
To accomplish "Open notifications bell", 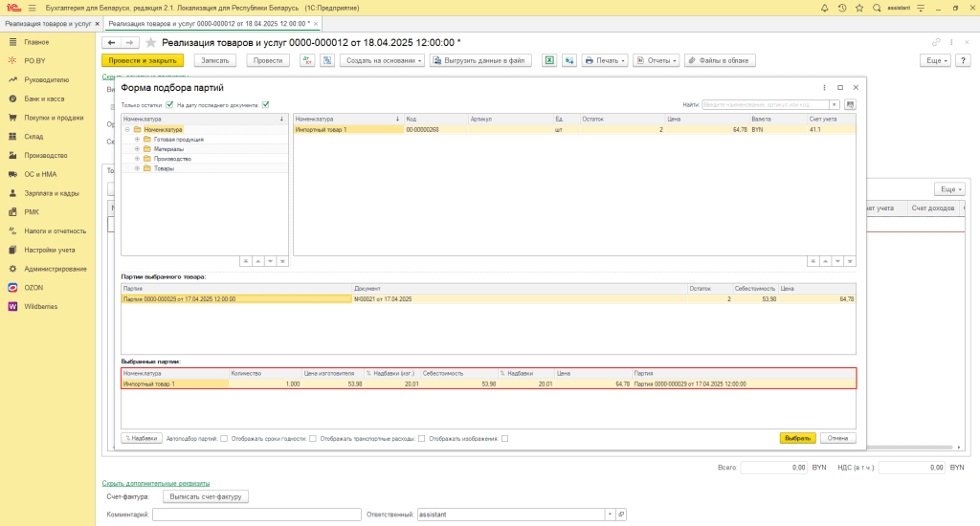I will pyautogui.click(x=824, y=8).
